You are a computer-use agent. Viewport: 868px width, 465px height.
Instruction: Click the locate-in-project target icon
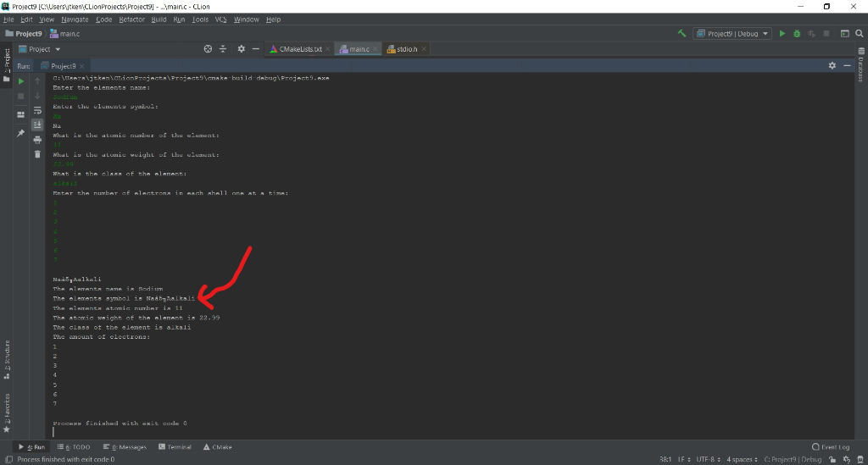coord(208,48)
